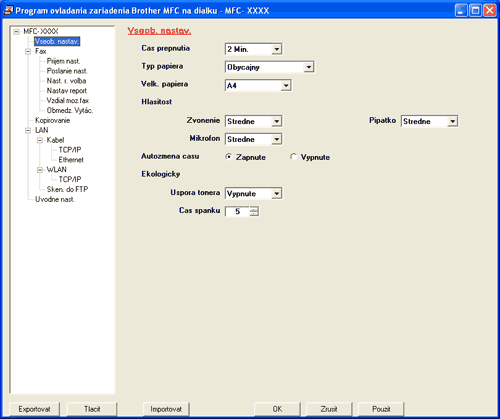
Task: Apply changes with Pouzit button
Action: tap(381, 409)
